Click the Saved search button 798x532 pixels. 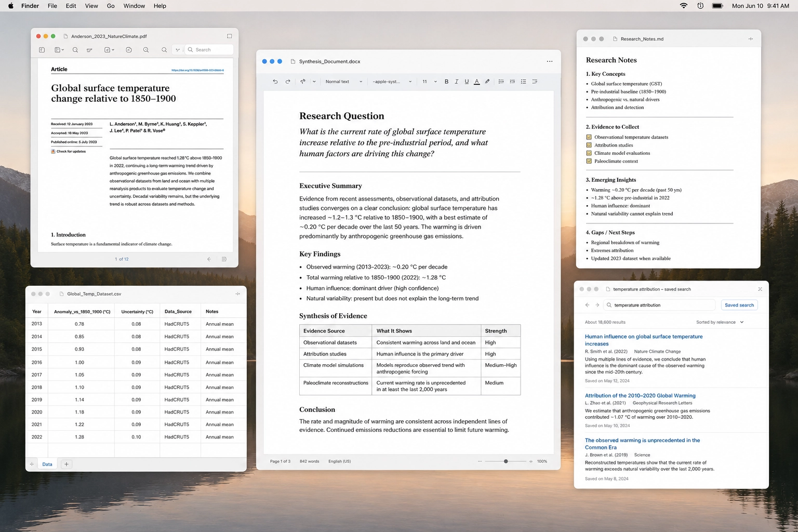click(x=739, y=305)
